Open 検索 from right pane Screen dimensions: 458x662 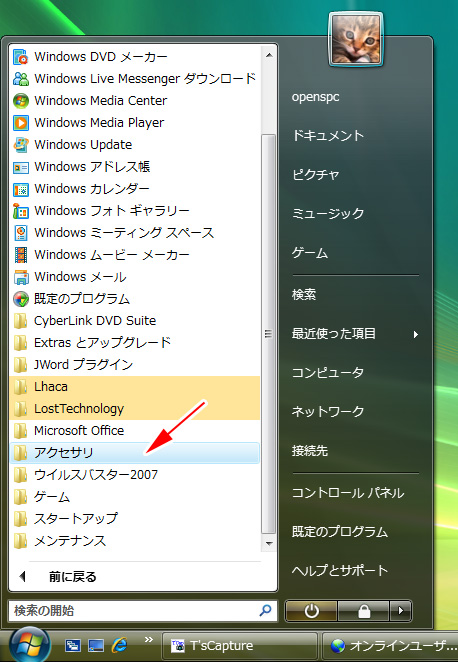coord(304,294)
